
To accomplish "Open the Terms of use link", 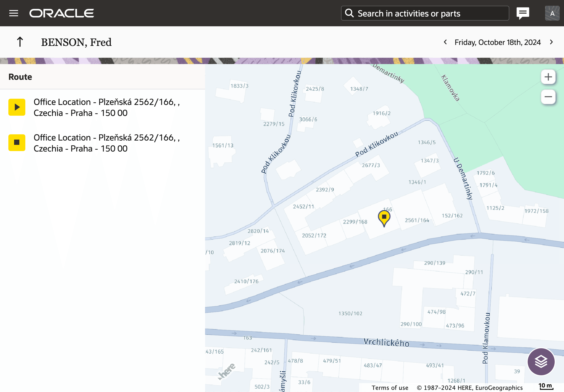I will coord(390,388).
